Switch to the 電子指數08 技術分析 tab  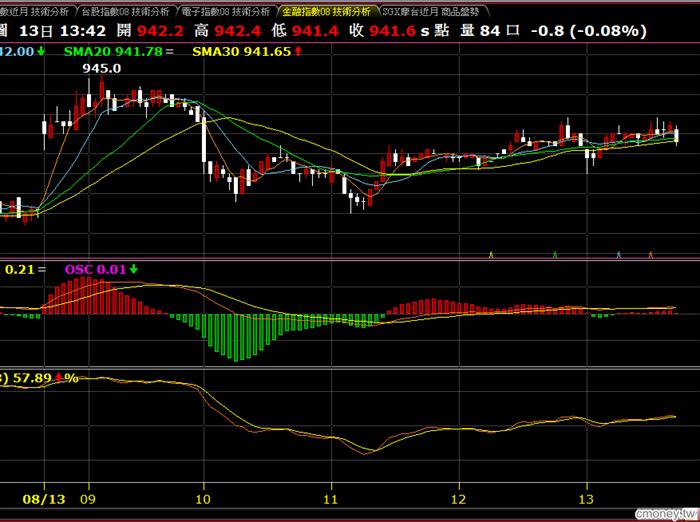pos(227,11)
